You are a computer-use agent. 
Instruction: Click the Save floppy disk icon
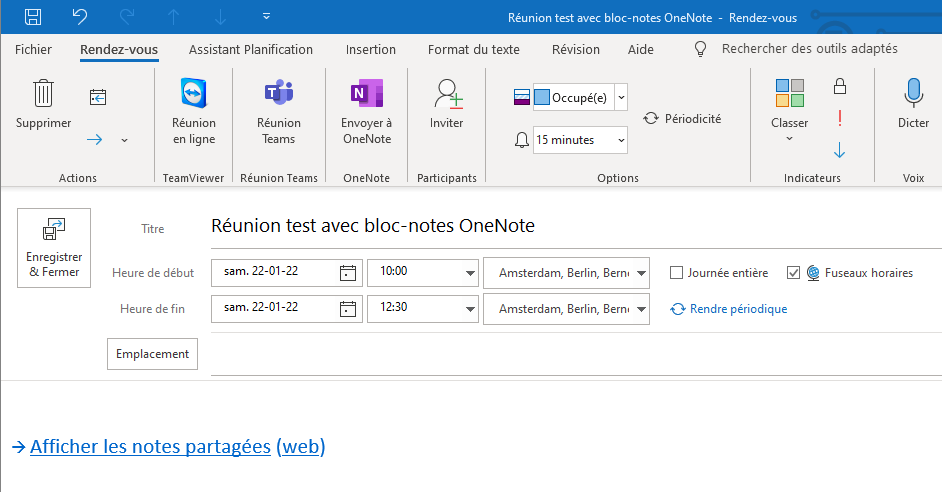(33, 17)
